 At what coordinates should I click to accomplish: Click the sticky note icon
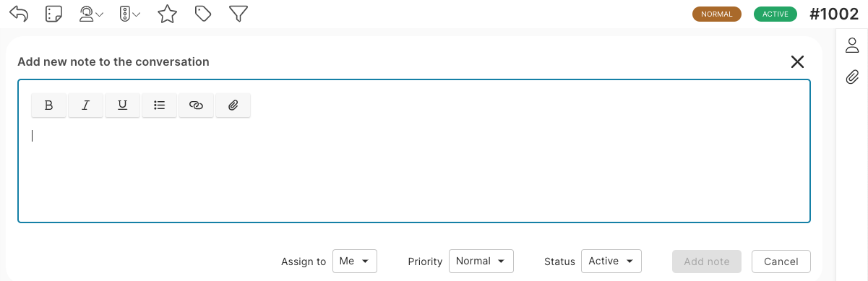(x=53, y=14)
